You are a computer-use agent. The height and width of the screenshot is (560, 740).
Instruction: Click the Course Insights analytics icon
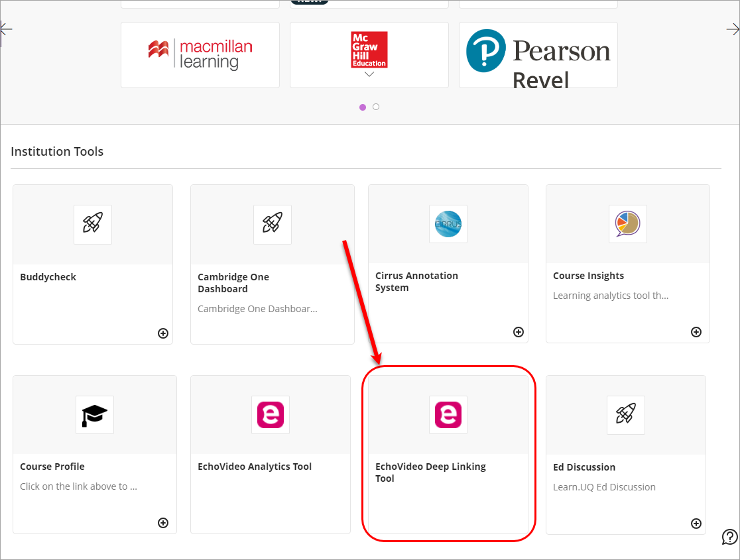627,224
